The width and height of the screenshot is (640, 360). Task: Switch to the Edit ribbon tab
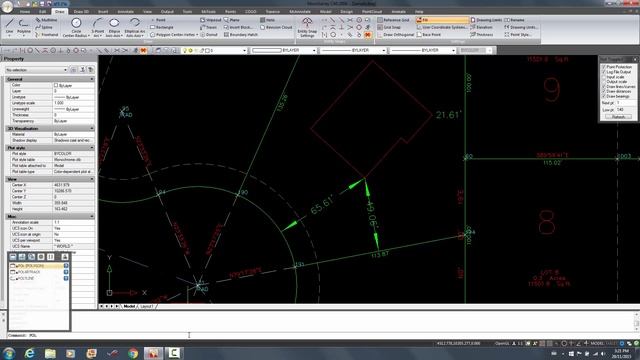coord(42,12)
